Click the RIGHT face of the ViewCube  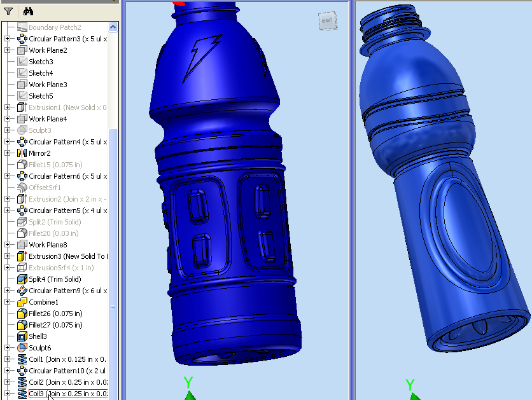(x=328, y=21)
